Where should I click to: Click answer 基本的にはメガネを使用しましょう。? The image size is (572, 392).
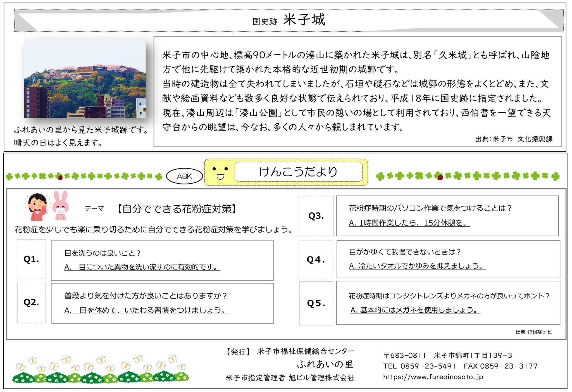(415, 310)
